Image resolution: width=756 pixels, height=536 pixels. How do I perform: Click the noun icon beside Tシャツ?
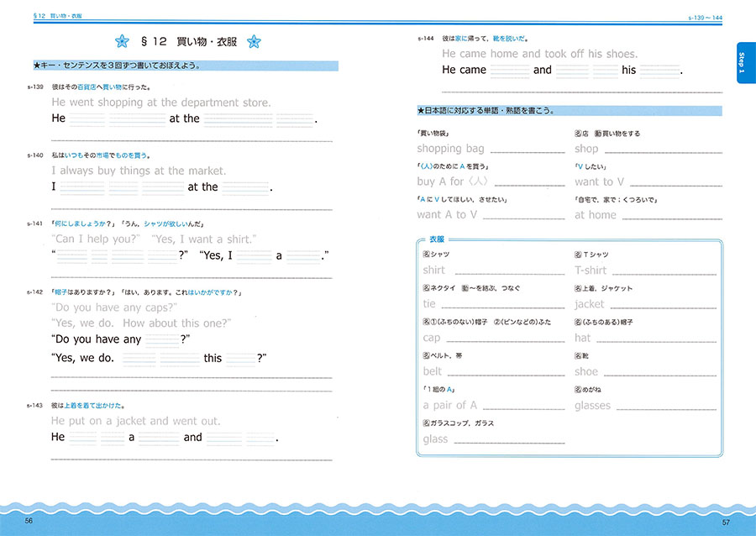click(578, 255)
